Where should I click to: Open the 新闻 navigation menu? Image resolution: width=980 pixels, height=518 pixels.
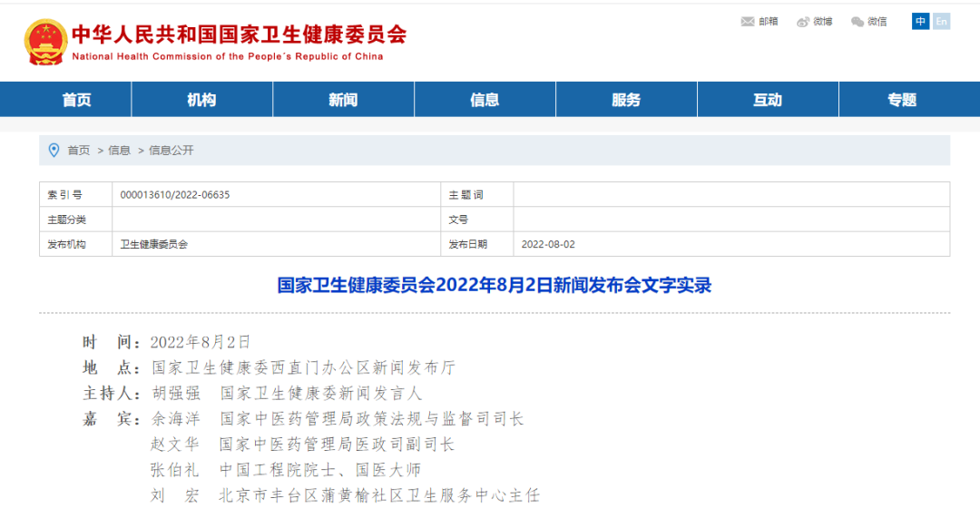click(343, 100)
